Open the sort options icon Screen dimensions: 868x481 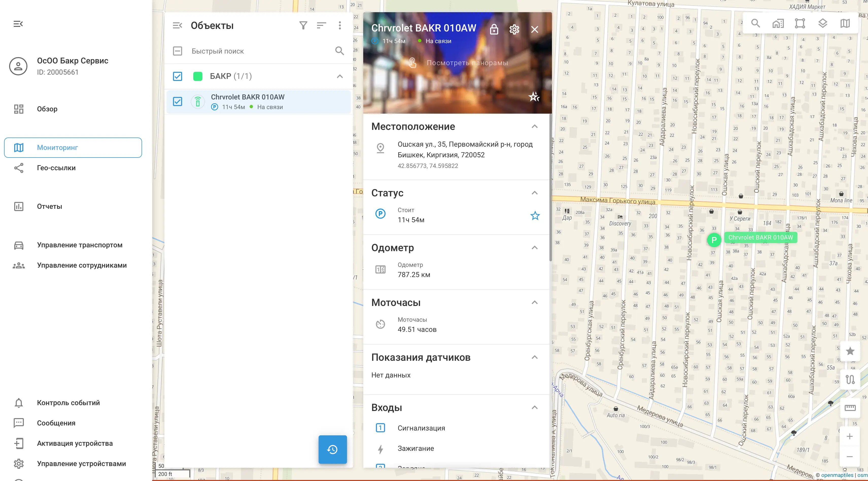point(321,25)
